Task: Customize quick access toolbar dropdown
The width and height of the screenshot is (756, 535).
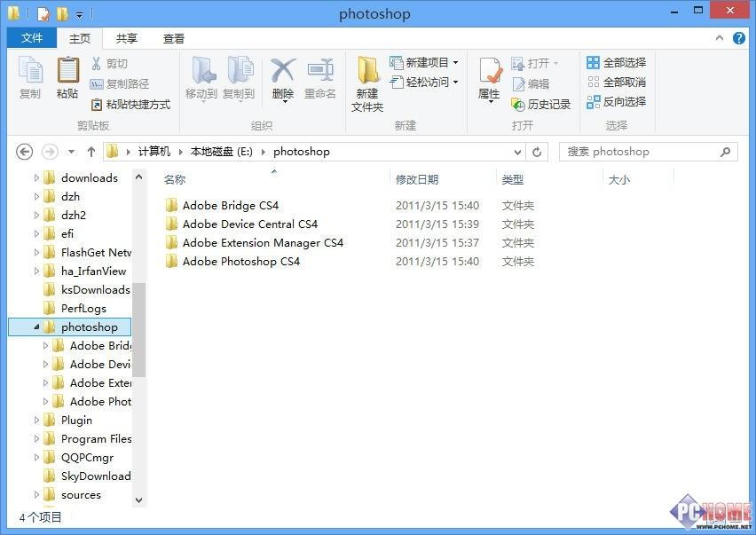Action: pos(80,15)
